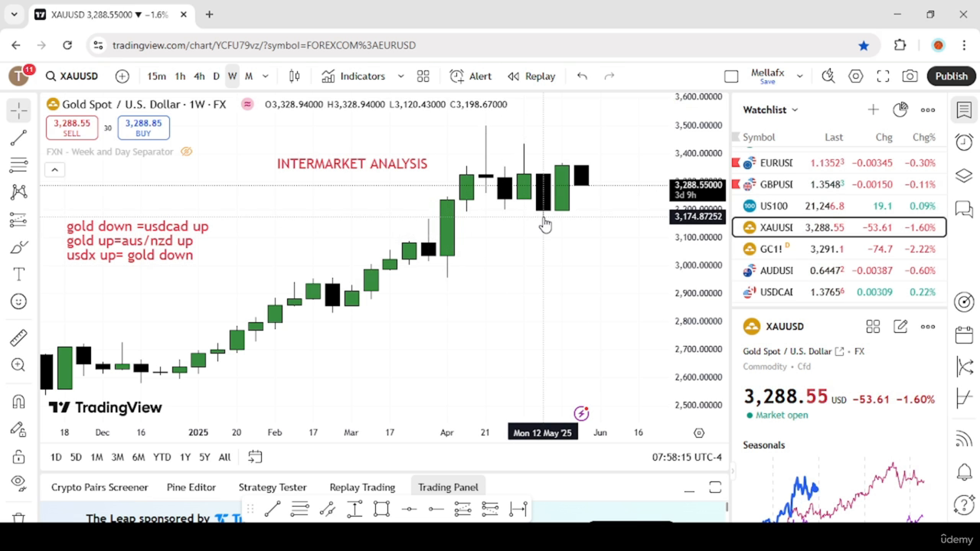The height and width of the screenshot is (551, 980).
Task: Open the ruler measure tool
Action: pos(19,337)
